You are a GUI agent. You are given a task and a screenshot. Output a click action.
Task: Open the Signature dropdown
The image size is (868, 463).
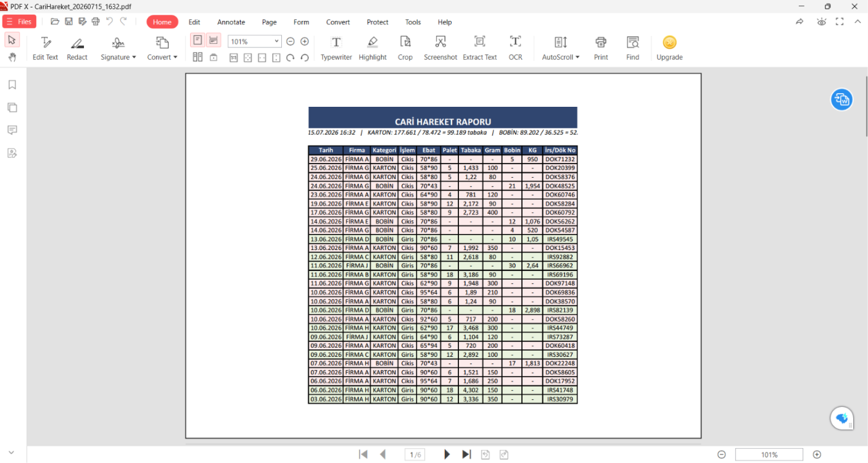pos(118,49)
